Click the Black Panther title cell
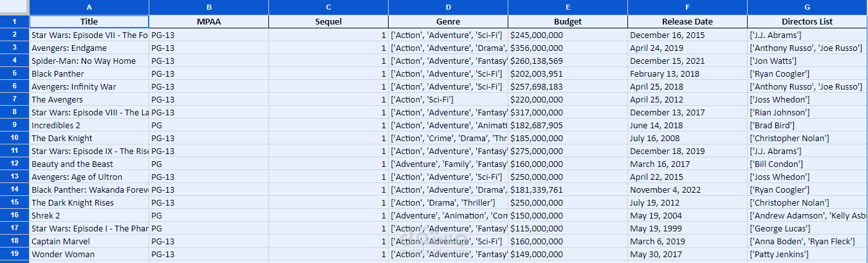 coord(89,73)
